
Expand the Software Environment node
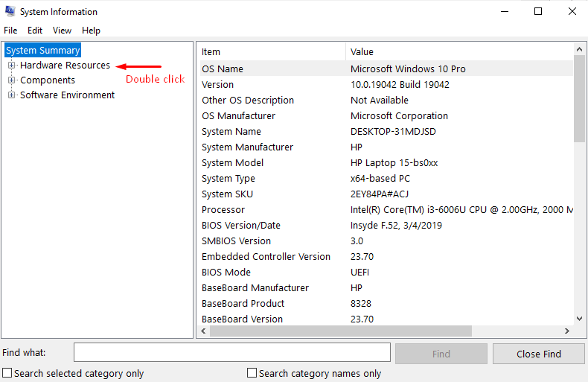point(12,95)
